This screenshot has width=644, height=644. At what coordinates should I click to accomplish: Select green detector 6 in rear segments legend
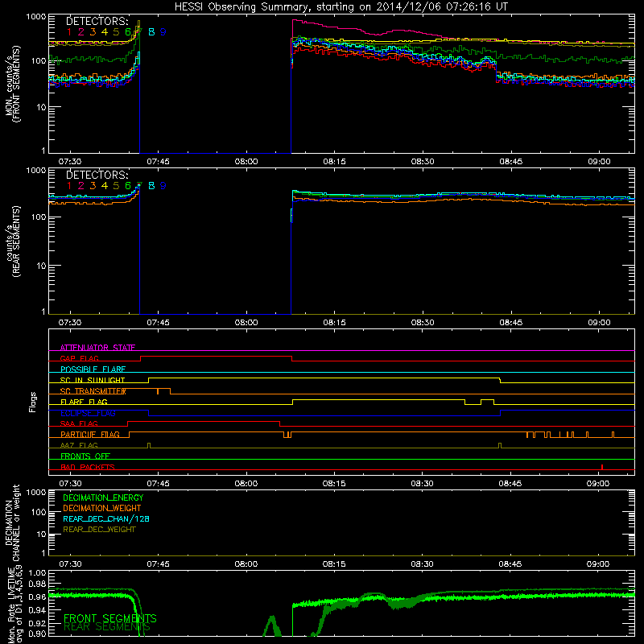pyautogui.click(x=128, y=186)
